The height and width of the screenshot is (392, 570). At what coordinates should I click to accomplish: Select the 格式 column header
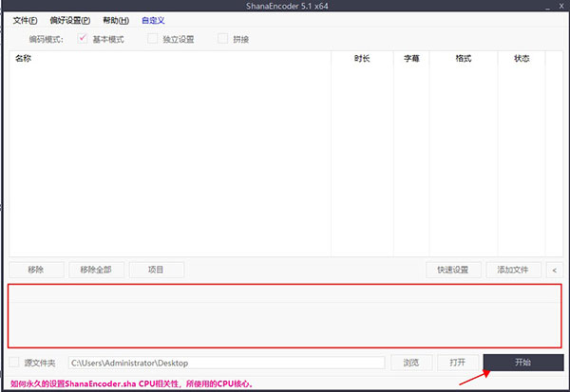point(464,59)
